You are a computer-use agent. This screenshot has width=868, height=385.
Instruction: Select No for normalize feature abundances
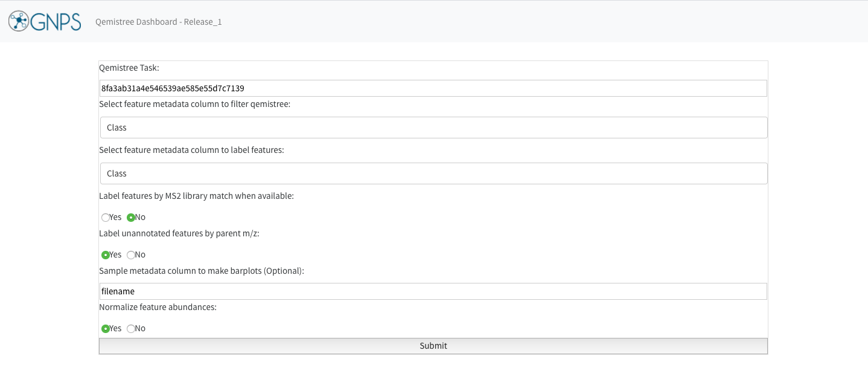tap(131, 329)
